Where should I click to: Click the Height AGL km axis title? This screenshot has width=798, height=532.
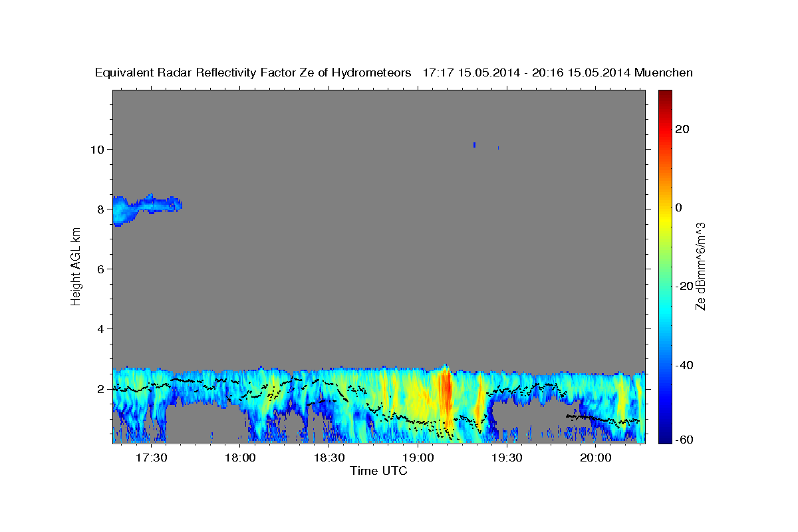point(76,266)
